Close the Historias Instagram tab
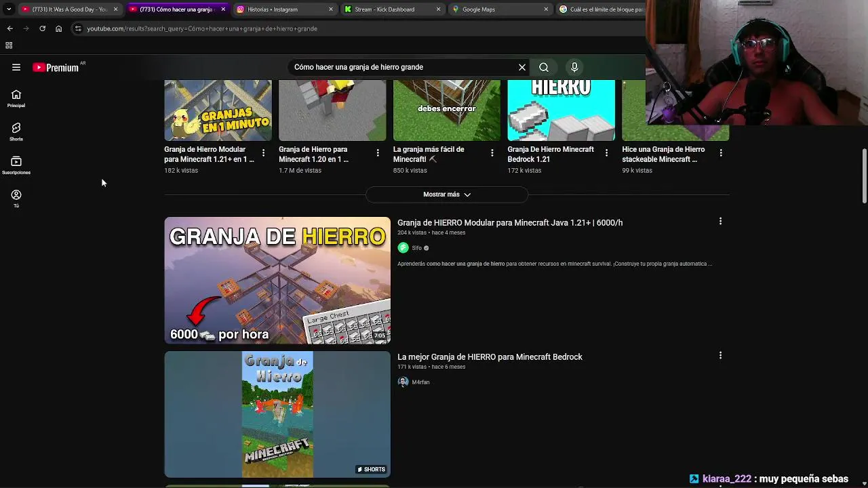 331,9
